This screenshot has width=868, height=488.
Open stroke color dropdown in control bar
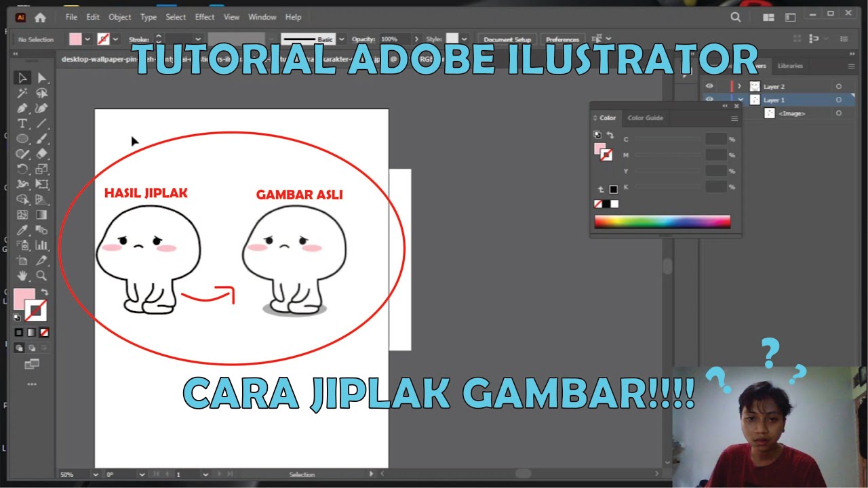click(116, 39)
